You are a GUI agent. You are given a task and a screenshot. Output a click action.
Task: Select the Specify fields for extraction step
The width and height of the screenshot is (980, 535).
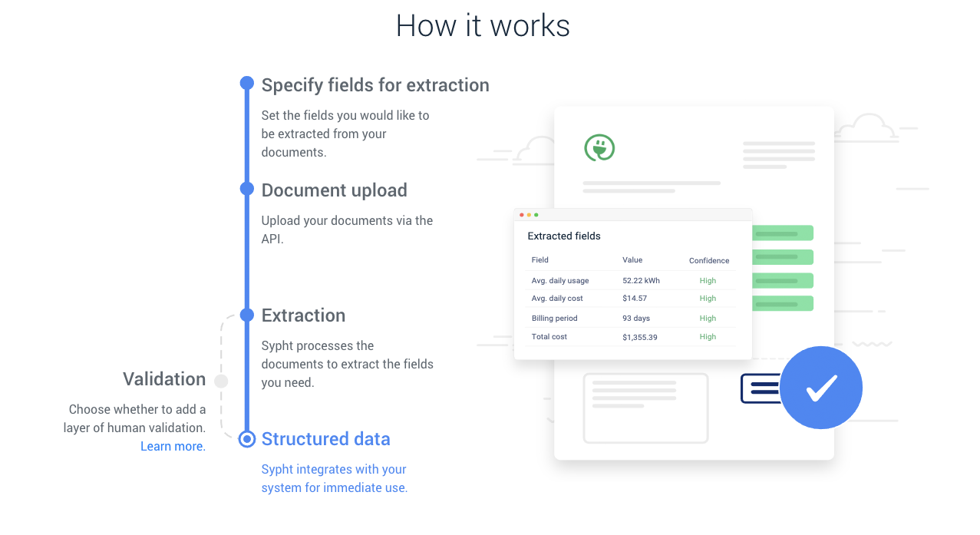click(x=375, y=85)
